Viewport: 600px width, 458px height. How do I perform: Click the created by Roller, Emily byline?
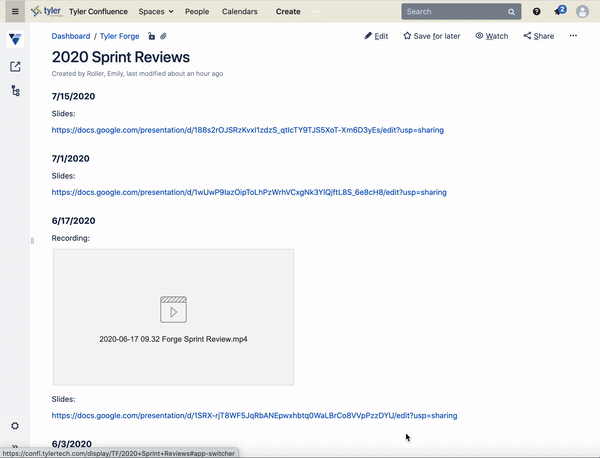click(137, 73)
